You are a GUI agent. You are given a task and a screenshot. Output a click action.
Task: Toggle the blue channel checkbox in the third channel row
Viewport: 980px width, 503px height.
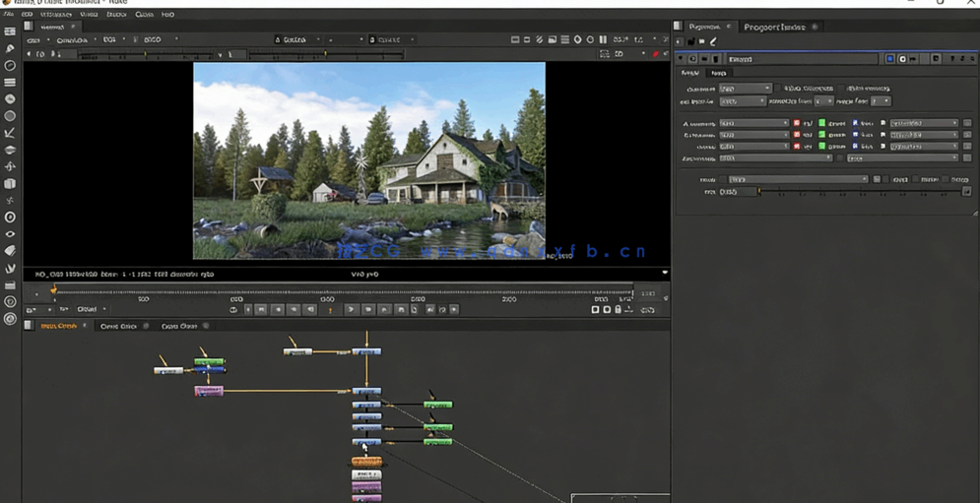tap(856, 147)
